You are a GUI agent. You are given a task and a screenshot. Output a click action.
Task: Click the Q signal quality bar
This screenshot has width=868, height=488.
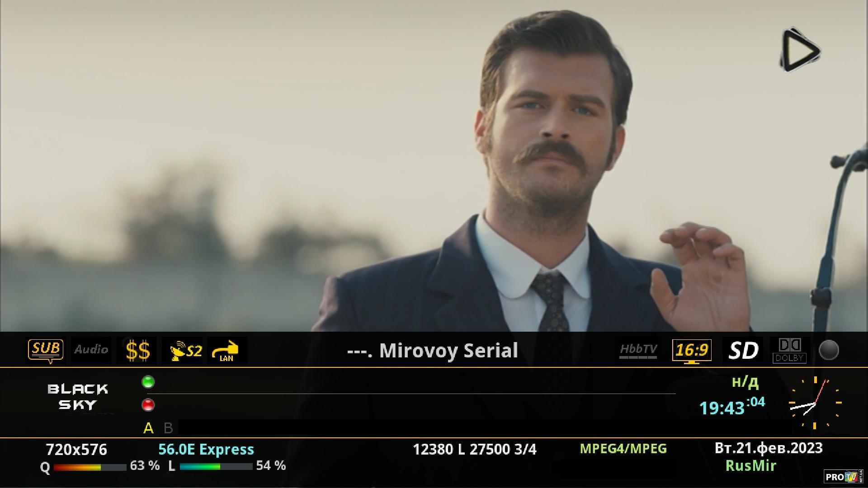[90, 467]
